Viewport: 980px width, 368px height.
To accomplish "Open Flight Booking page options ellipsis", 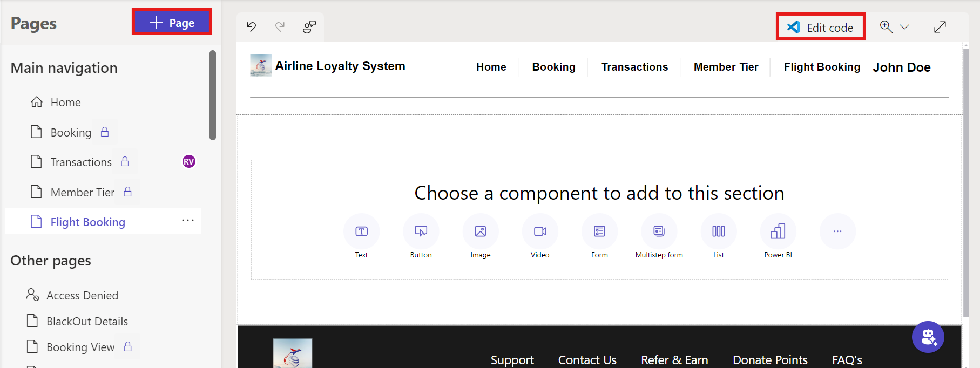I will [x=187, y=220].
